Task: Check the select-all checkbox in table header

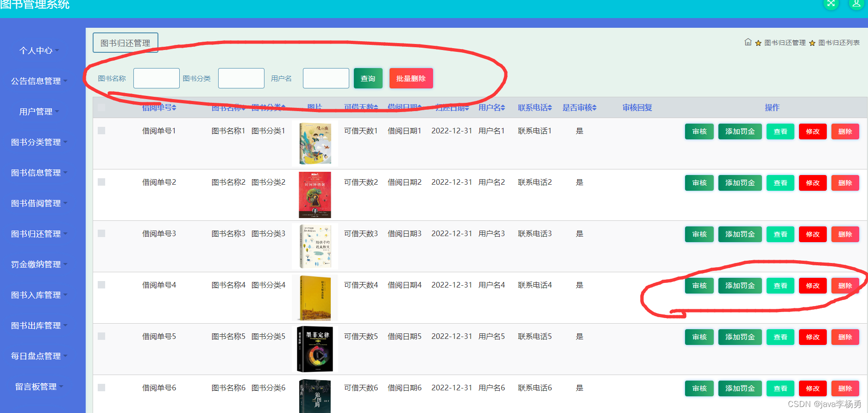Action: 101,107
